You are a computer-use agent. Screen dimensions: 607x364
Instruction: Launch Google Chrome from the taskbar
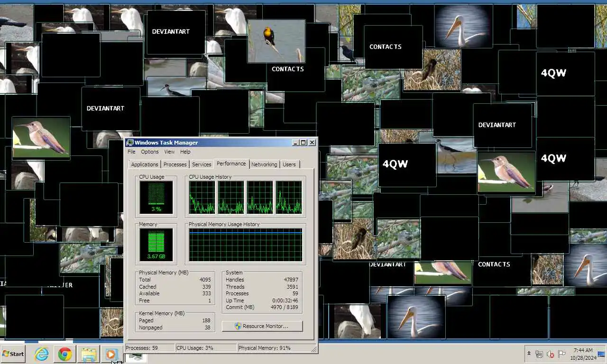(x=65, y=354)
